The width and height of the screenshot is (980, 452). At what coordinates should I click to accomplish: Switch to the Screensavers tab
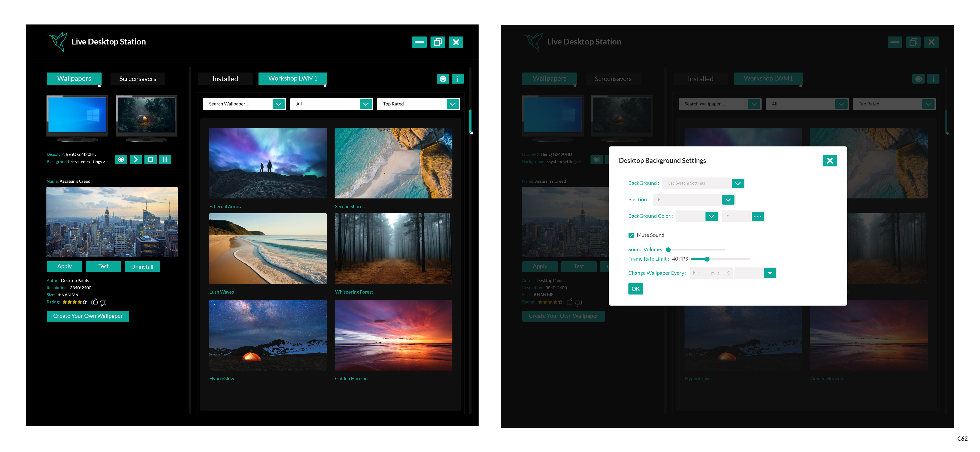[x=138, y=79]
